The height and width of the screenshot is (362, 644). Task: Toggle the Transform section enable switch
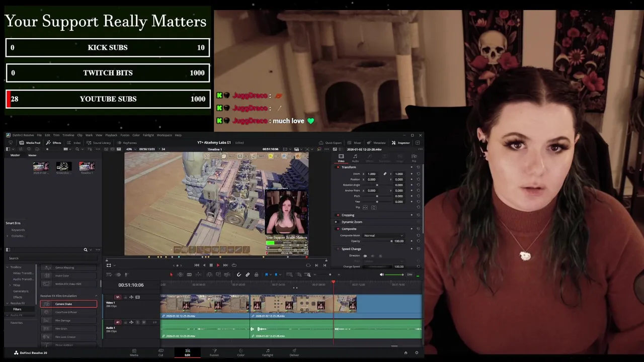tap(338, 167)
